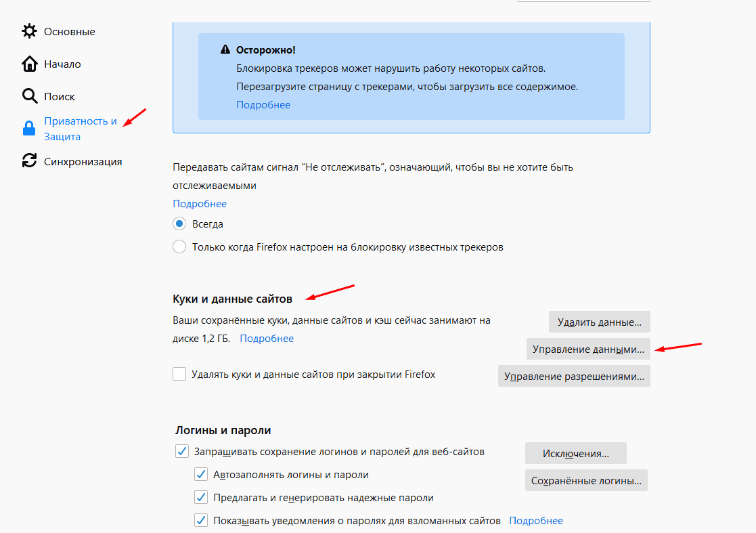Open Управление данными dialog
Image resolution: width=756 pixels, height=533 pixels.
588,349
